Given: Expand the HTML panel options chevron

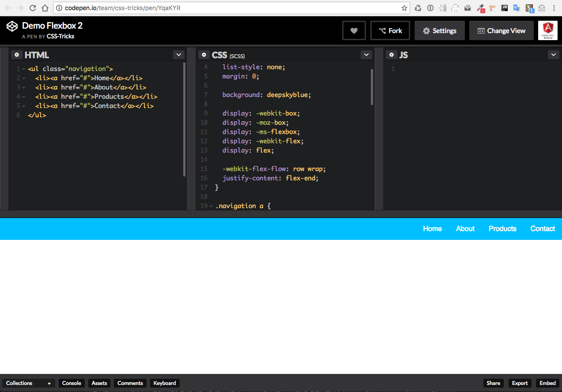Looking at the screenshot, I should coord(178,54).
